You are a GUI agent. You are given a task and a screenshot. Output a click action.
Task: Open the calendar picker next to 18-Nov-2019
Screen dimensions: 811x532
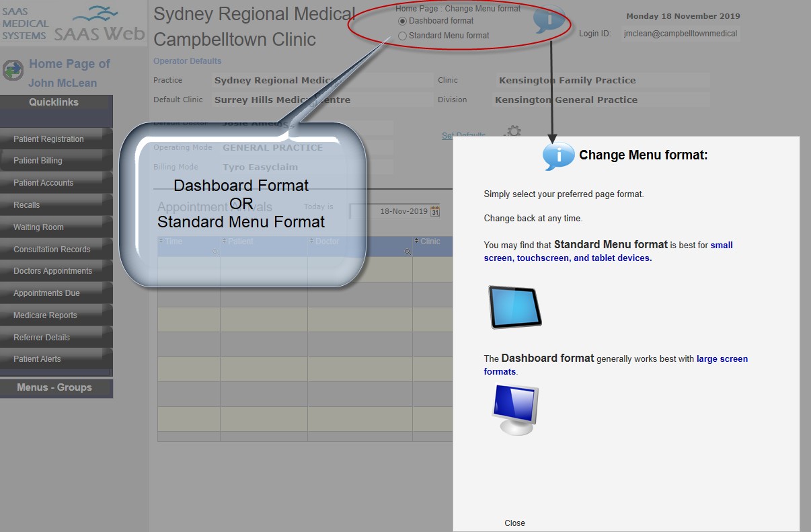tap(435, 211)
